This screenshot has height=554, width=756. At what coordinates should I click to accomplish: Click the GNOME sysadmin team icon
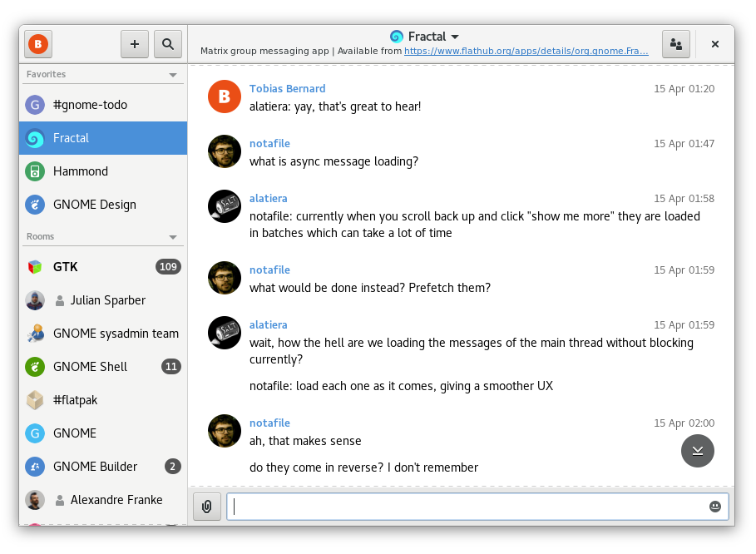[35, 334]
